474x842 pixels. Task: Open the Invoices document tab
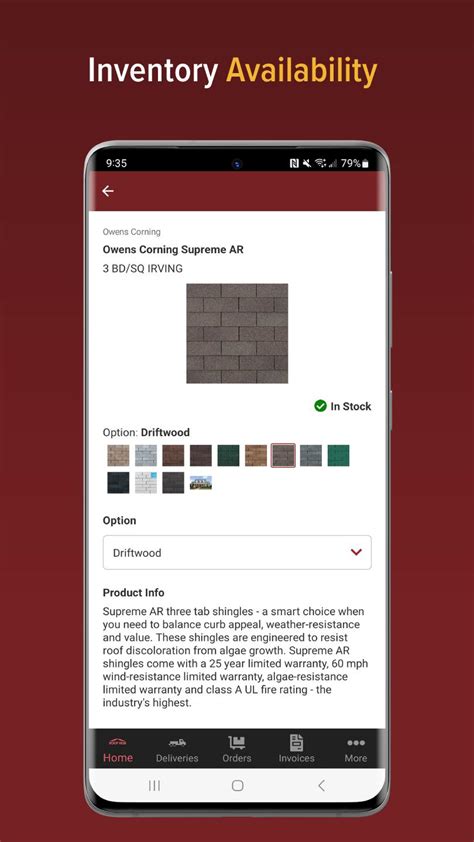coord(296,751)
